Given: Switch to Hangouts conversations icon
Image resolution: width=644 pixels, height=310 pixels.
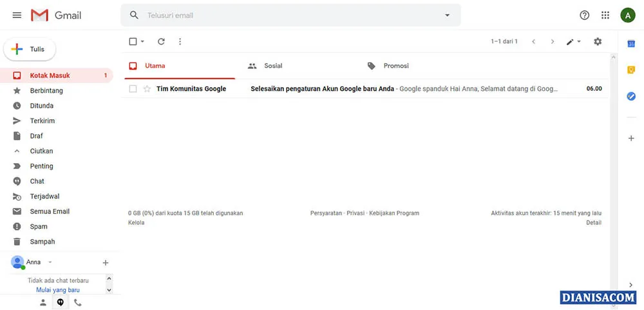Looking at the screenshot, I should [61, 303].
